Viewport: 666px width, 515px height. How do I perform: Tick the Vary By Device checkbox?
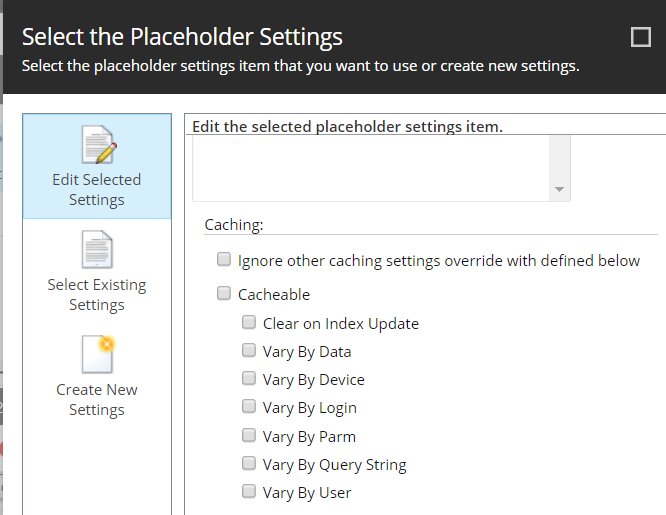click(x=249, y=378)
